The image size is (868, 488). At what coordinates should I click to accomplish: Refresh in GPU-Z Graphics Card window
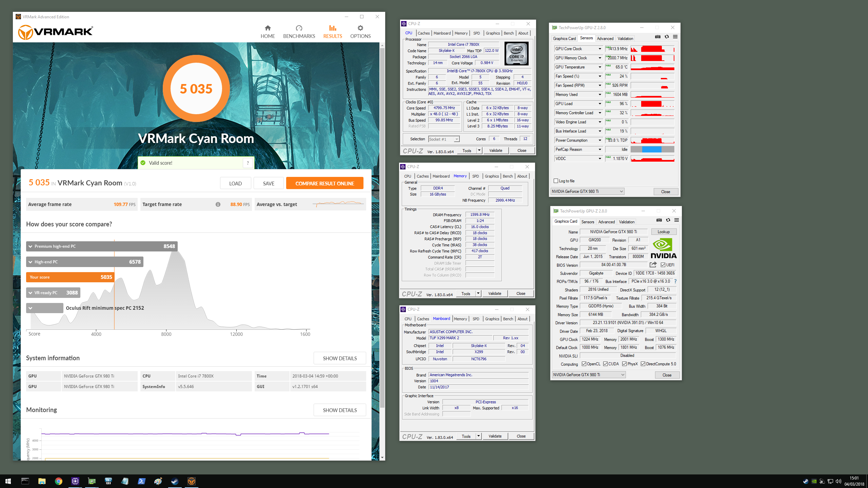pos(668,220)
